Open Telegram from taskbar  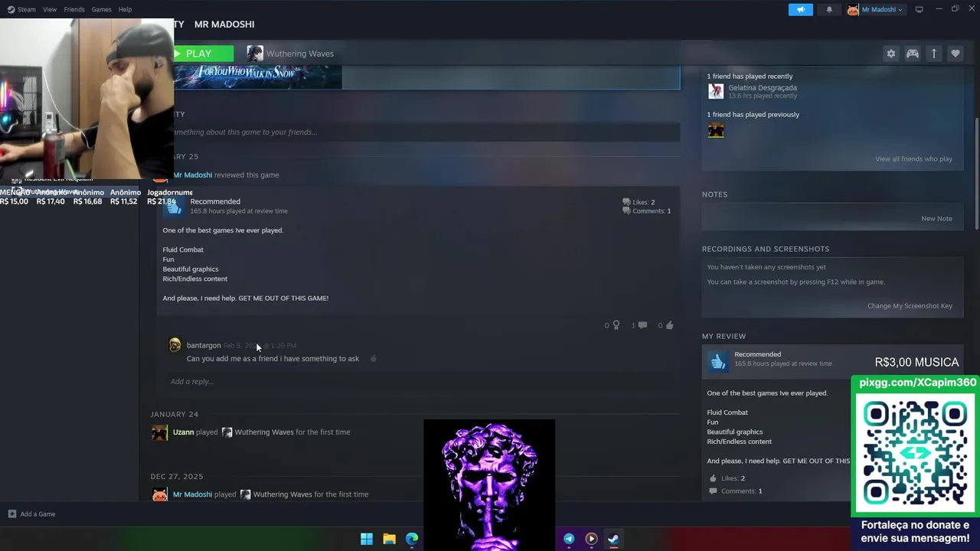tap(569, 539)
